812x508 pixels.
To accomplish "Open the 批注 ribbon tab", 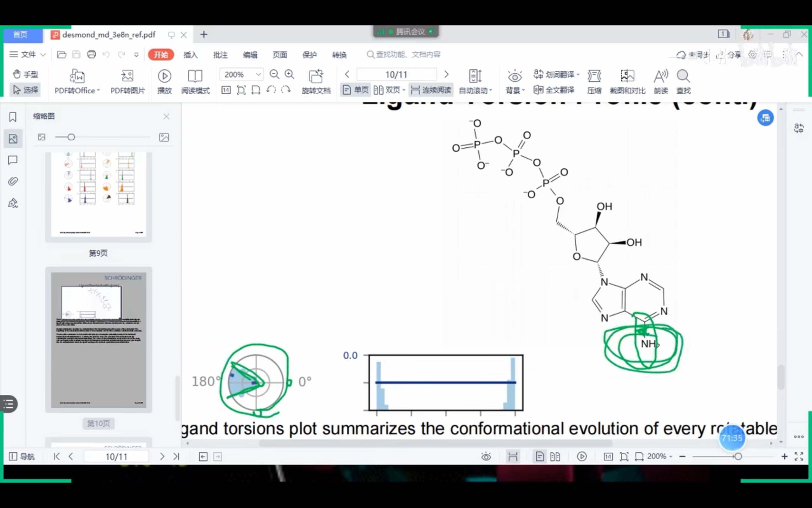I will tap(220, 54).
